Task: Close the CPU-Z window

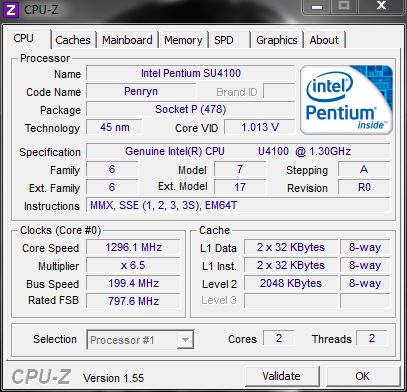Action: (x=381, y=7)
